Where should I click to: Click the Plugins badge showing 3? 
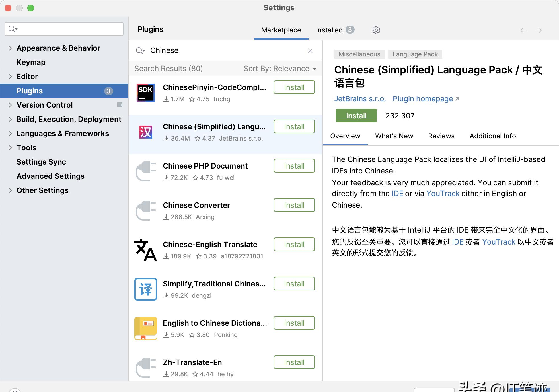108,91
